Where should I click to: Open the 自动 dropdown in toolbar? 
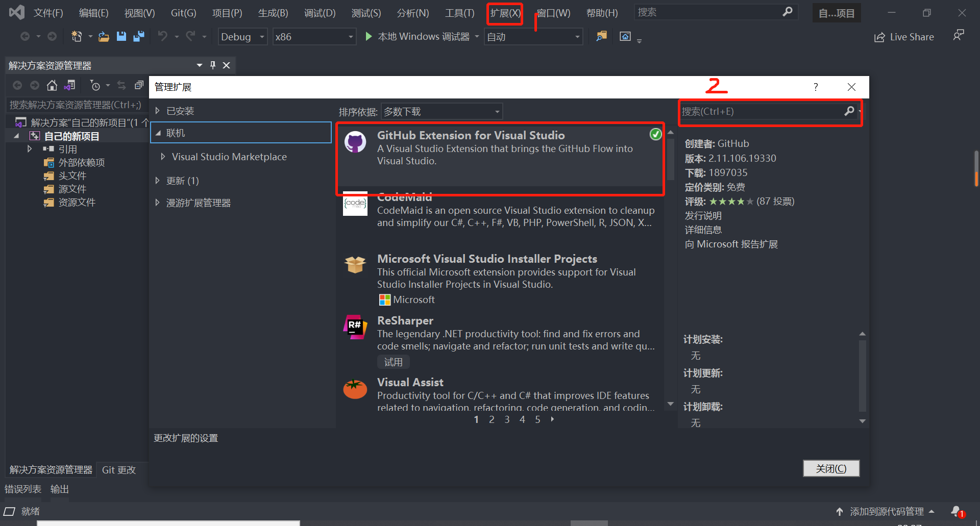coord(533,37)
